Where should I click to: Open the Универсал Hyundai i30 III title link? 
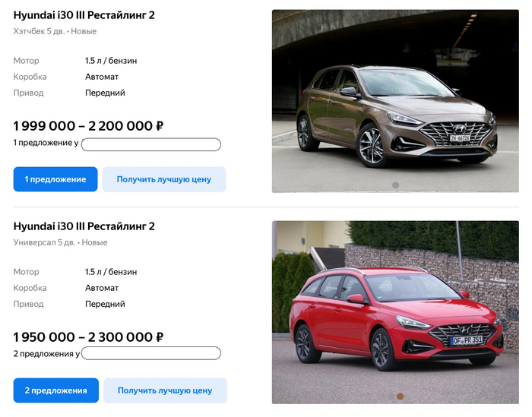coord(84,226)
